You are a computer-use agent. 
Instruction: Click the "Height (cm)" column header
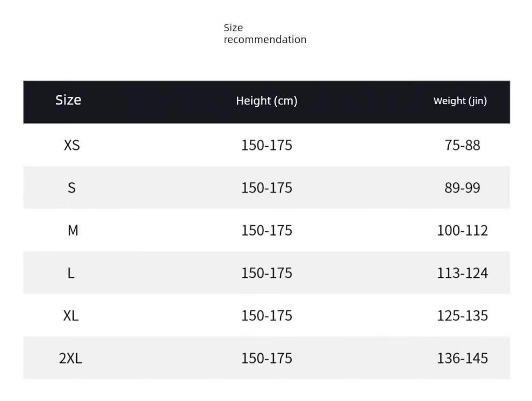pos(267,101)
